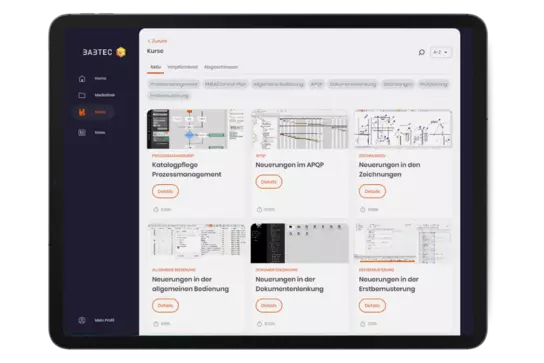Click the clock icon on the allgemeinen Bedienung card

[x=156, y=324]
